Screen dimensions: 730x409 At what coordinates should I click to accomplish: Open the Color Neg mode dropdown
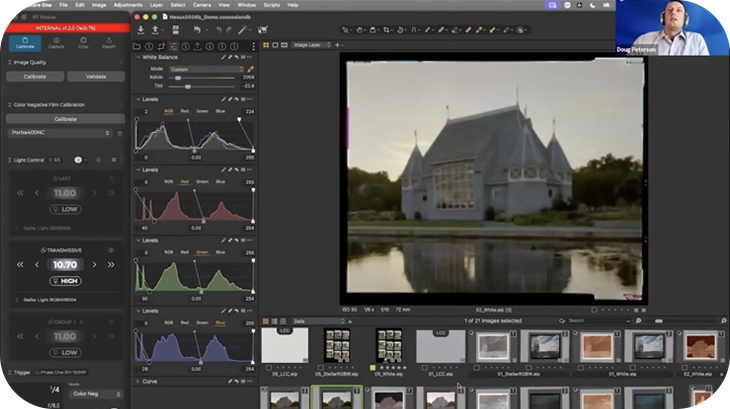[96, 394]
